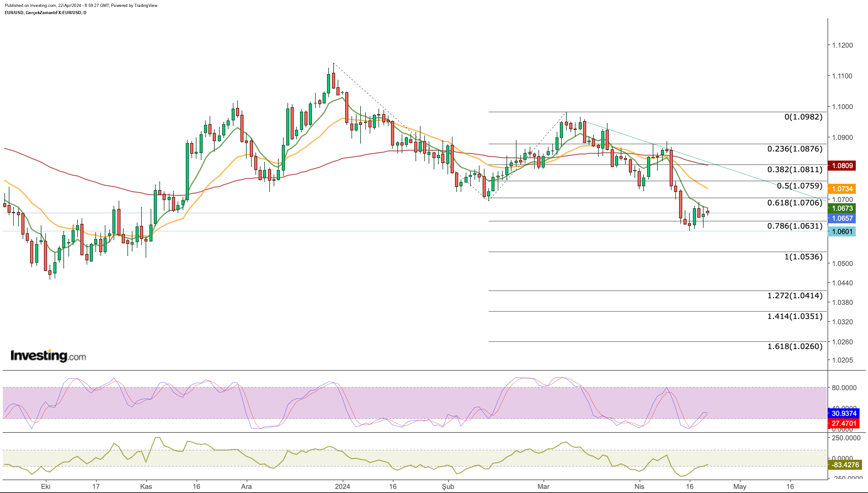Click the dark red 1.0809 price tag
The width and height of the screenshot is (868, 493).
point(842,166)
